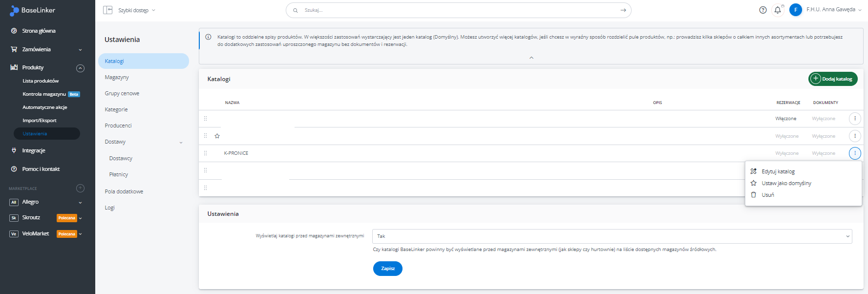
Task: Open three-dot menu for K-PRONICE catalog
Action: click(855, 153)
